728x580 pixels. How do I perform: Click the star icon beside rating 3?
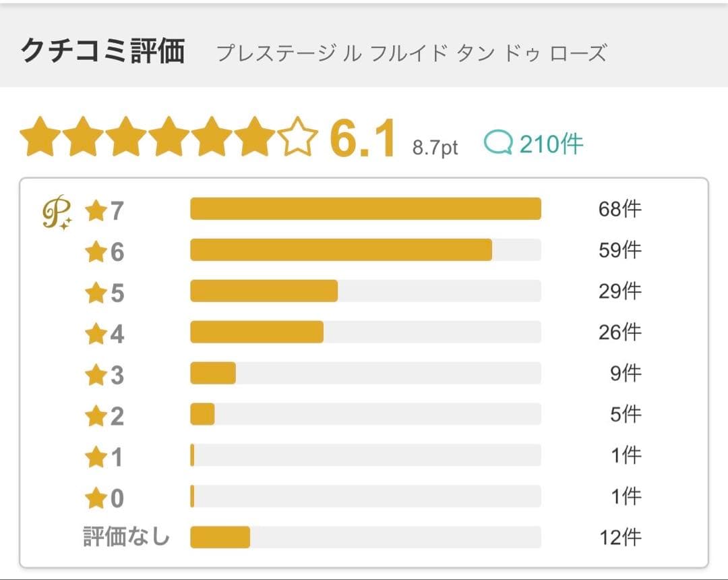(96, 376)
